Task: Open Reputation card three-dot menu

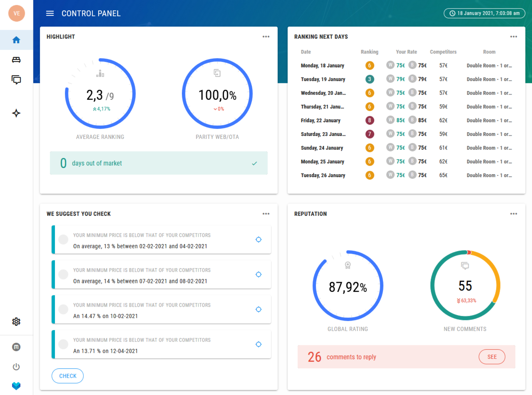Action: tap(514, 214)
